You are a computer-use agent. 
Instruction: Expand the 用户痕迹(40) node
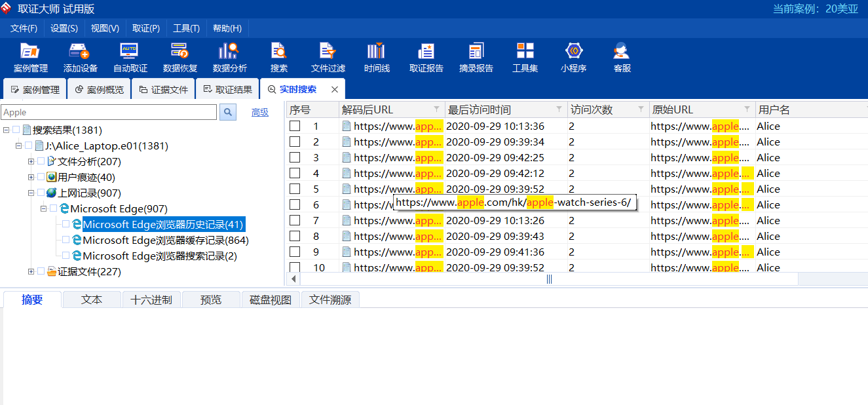[31, 177]
